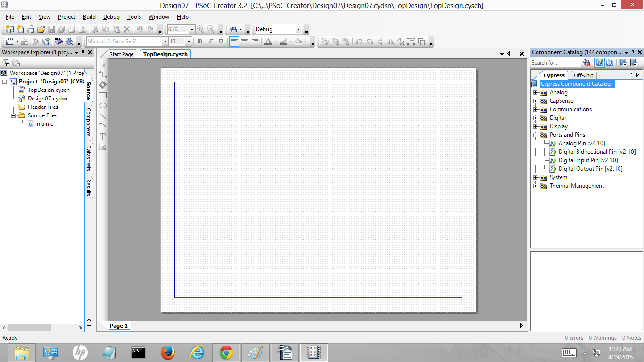The height and width of the screenshot is (362, 644).
Task: Pick the Ellipse drawing tool
Action: coord(103,106)
